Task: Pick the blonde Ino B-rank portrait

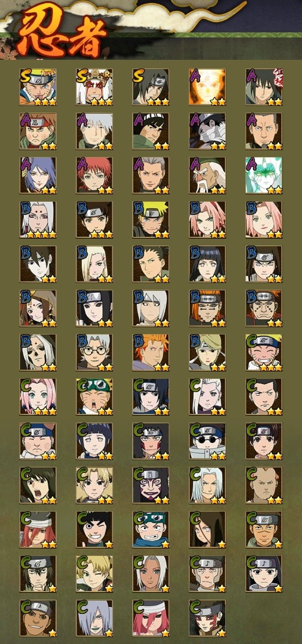Action: click(94, 264)
